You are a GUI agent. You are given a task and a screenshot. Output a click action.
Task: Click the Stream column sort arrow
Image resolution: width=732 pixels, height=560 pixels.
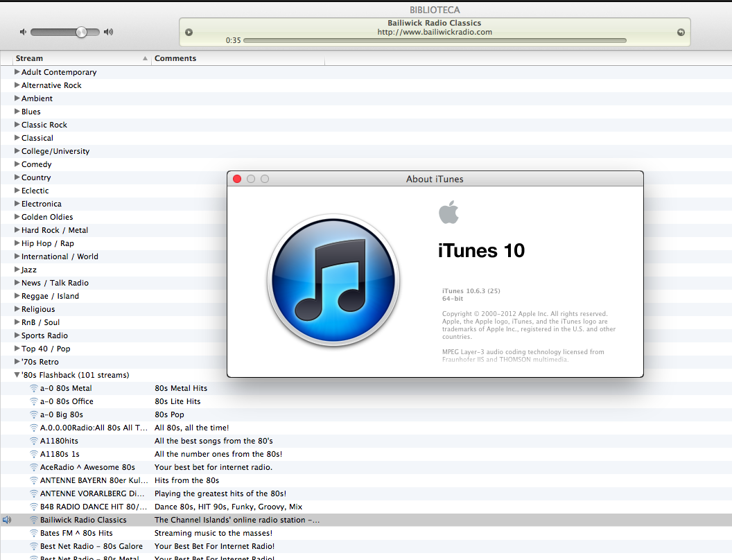[x=145, y=58]
